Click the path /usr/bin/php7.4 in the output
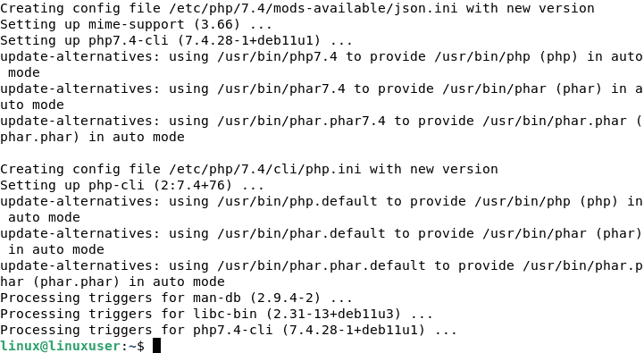644x353 pixels. [x=277, y=56]
